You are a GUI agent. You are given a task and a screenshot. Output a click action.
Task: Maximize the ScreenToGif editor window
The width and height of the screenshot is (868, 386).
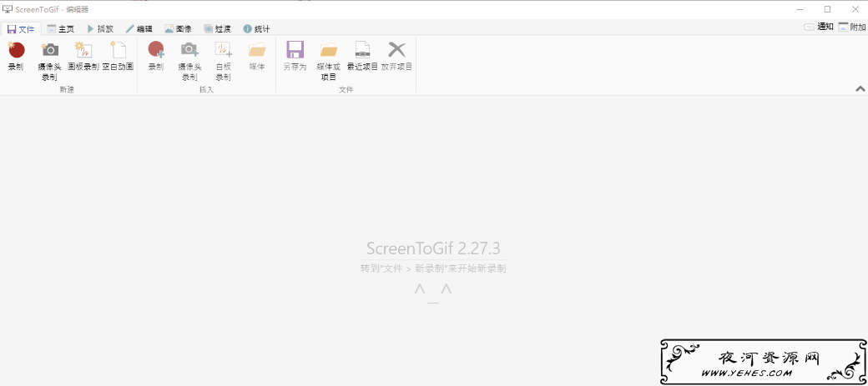pyautogui.click(x=828, y=9)
